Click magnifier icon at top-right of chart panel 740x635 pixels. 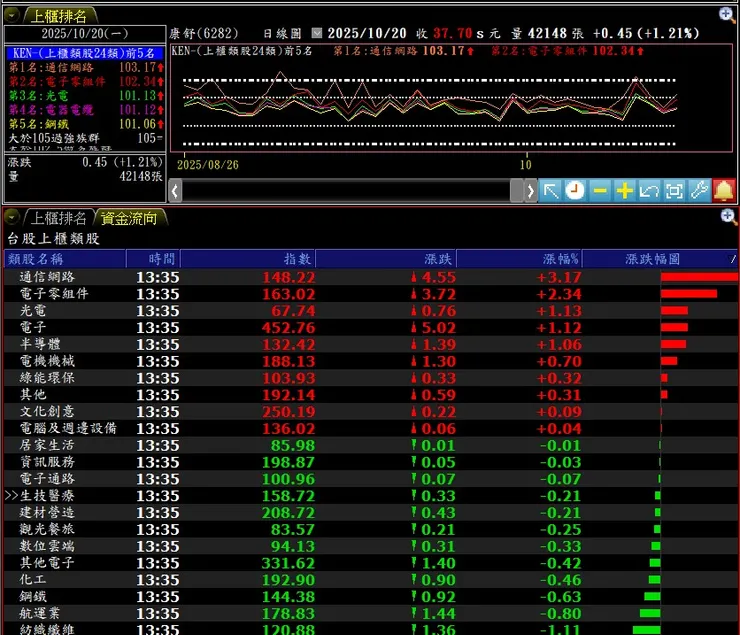[x=727, y=15]
